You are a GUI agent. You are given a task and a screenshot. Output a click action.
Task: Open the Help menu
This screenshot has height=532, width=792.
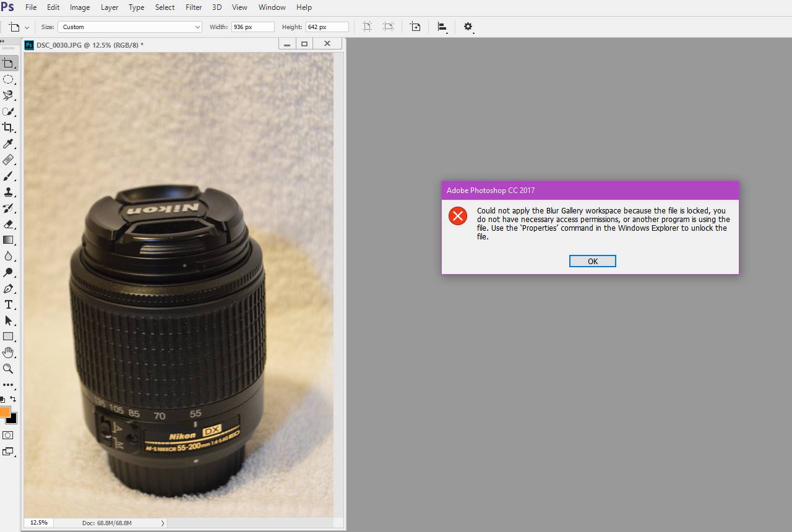304,7
